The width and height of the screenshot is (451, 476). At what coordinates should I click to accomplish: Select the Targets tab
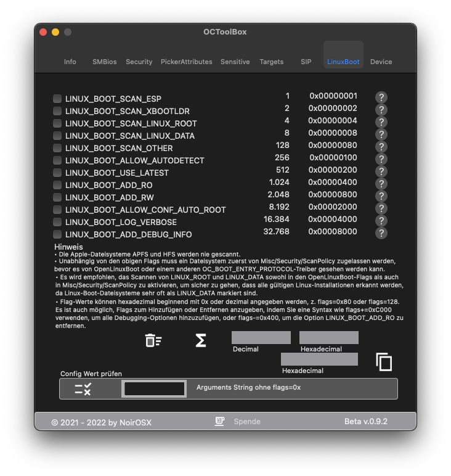(272, 62)
